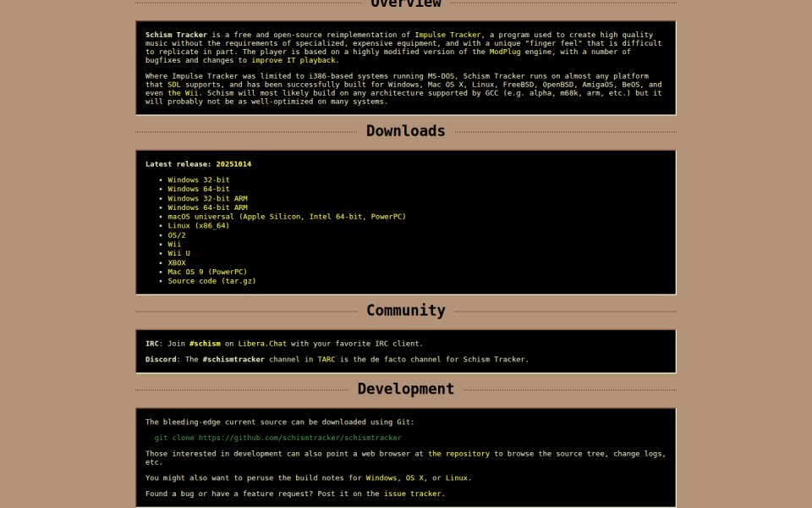The height and width of the screenshot is (508, 812).
Task: Click the "Downloads" section heading
Action: (405, 131)
